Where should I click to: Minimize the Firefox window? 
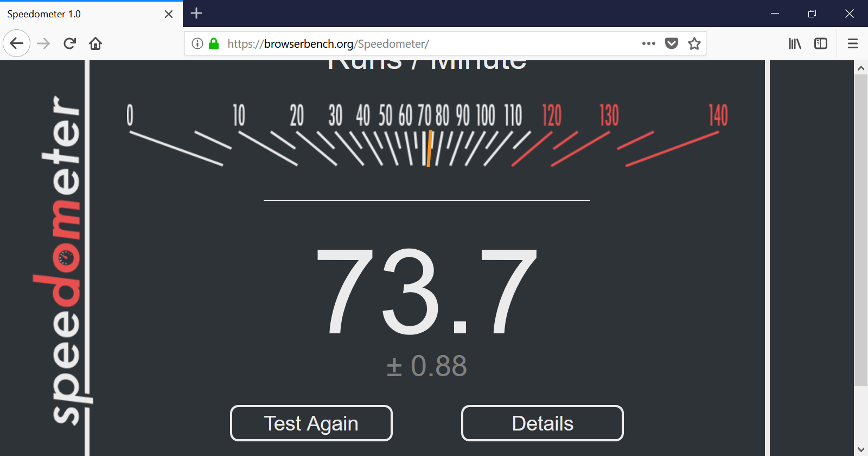(775, 14)
